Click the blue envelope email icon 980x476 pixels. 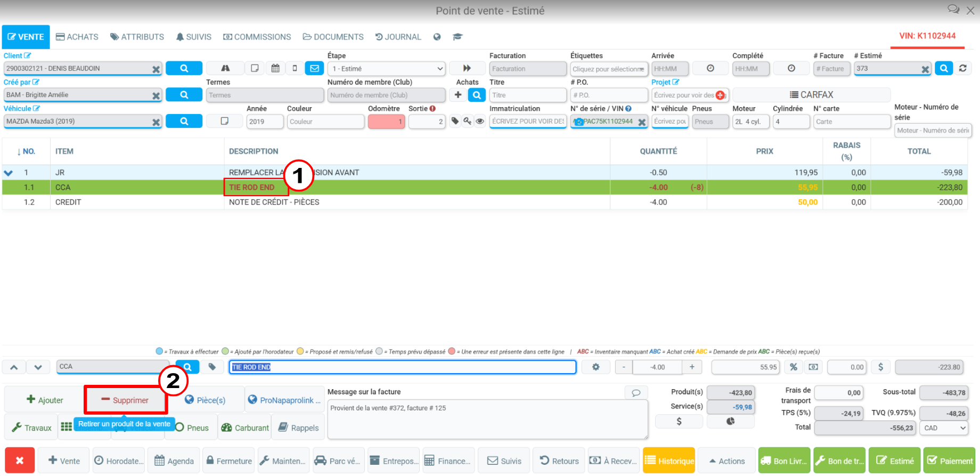pyautogui.click(x=314, y=68)
